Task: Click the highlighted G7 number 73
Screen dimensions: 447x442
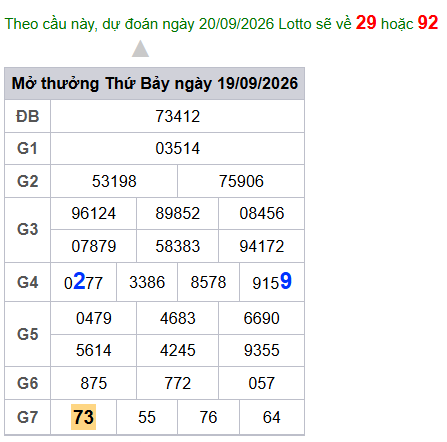Action: 83,417
